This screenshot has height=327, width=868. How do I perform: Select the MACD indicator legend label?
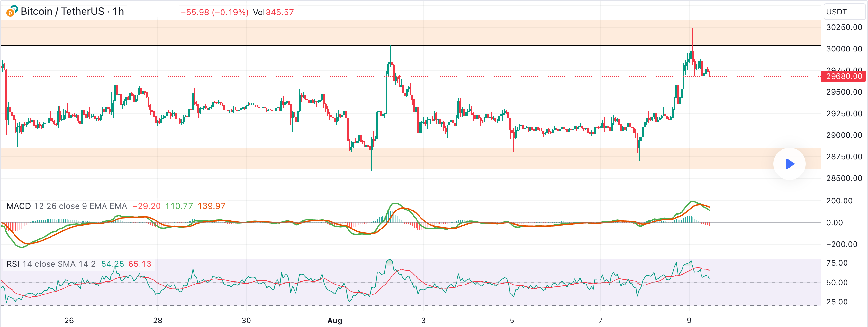pyautogui.click(x=19, y=206)
